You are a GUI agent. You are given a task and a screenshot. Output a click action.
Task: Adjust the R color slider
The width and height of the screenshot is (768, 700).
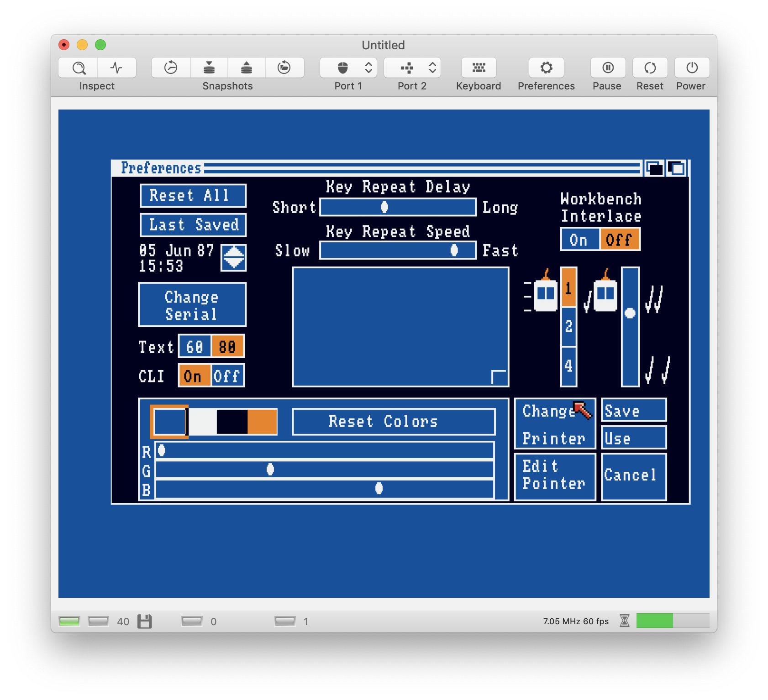[325, 450]
